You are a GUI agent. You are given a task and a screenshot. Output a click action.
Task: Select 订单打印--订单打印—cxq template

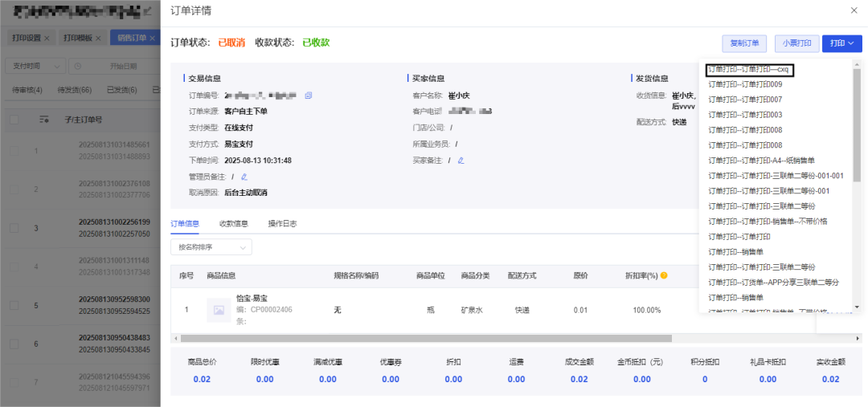[x=750, y=70]
